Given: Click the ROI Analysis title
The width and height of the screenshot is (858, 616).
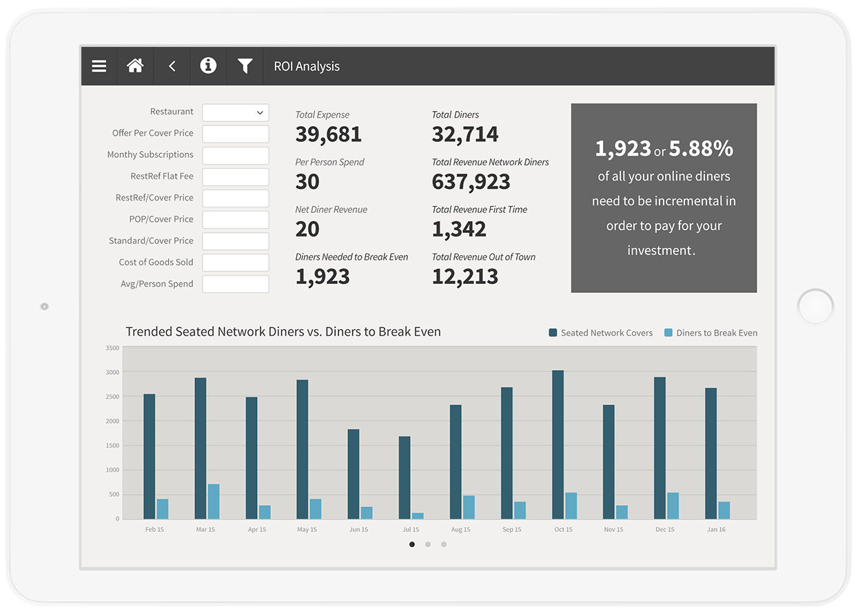Looking at the screenshot, I should (307, 67).
